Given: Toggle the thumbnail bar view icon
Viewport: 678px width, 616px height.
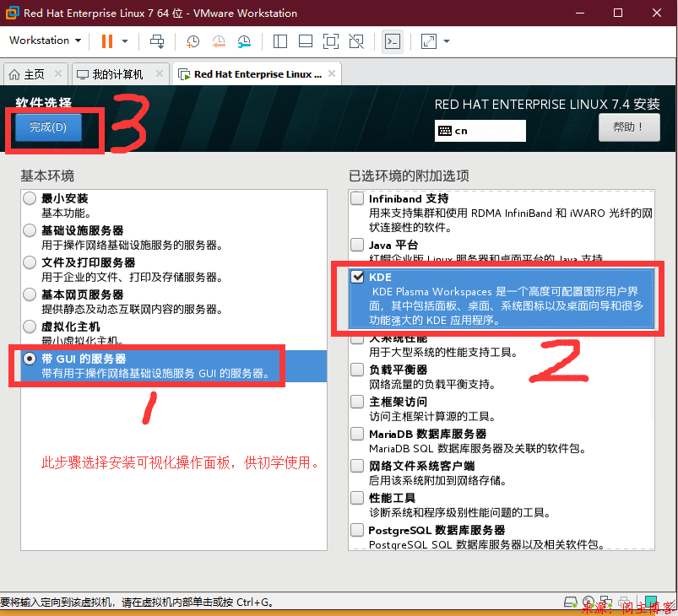Looking at the screenshot, I should [306, 41].
